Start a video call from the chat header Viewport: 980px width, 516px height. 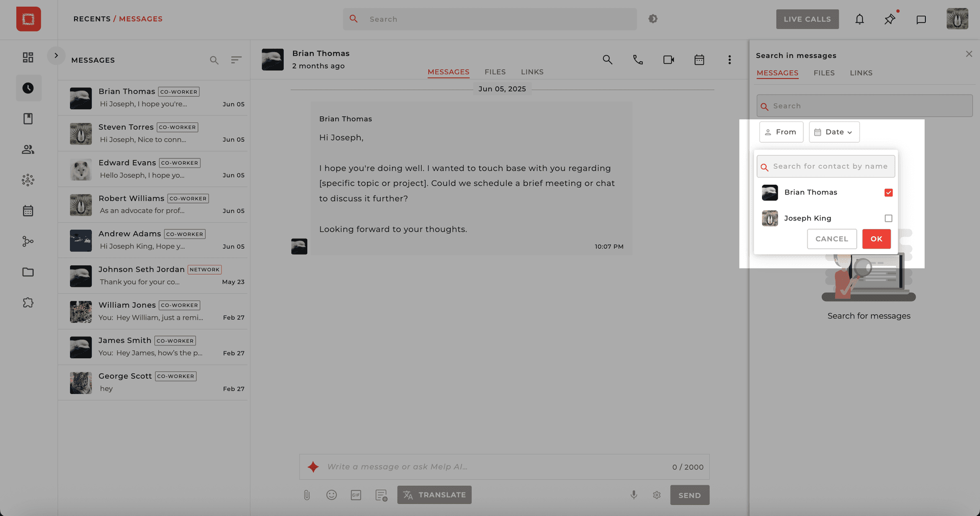point(669,60)
